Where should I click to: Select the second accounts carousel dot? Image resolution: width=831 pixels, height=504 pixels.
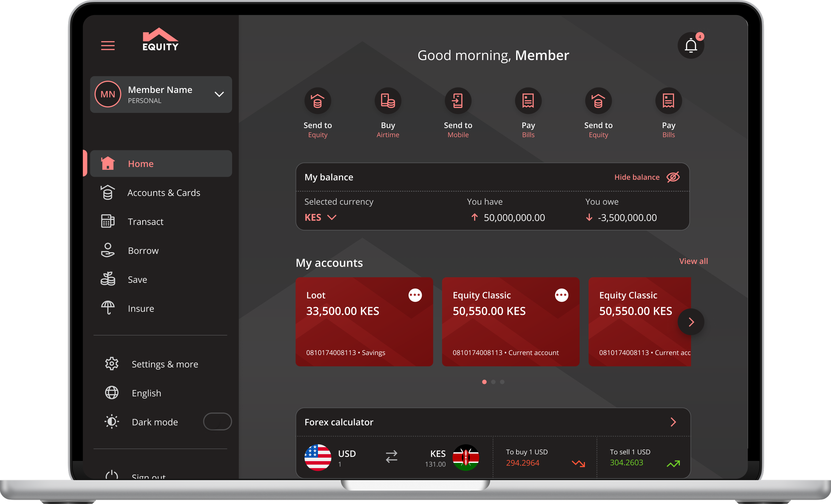[493, 382]
